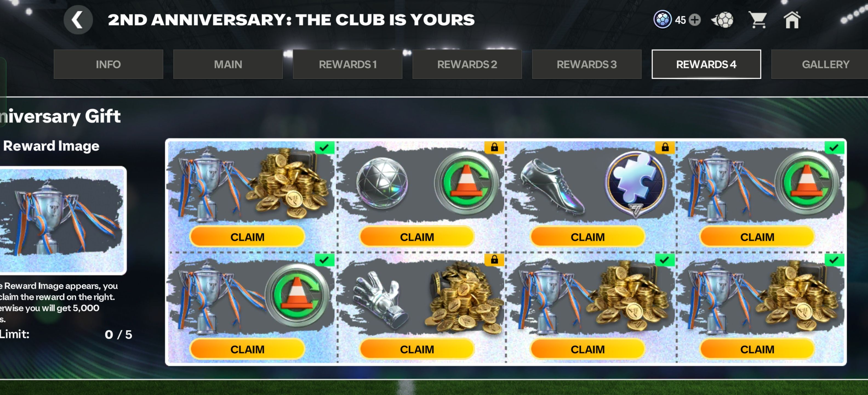Image resolution: width=868 pixels, height=395 pixels.
Task: Open the GALLERY tab
Action: [820, 64]
